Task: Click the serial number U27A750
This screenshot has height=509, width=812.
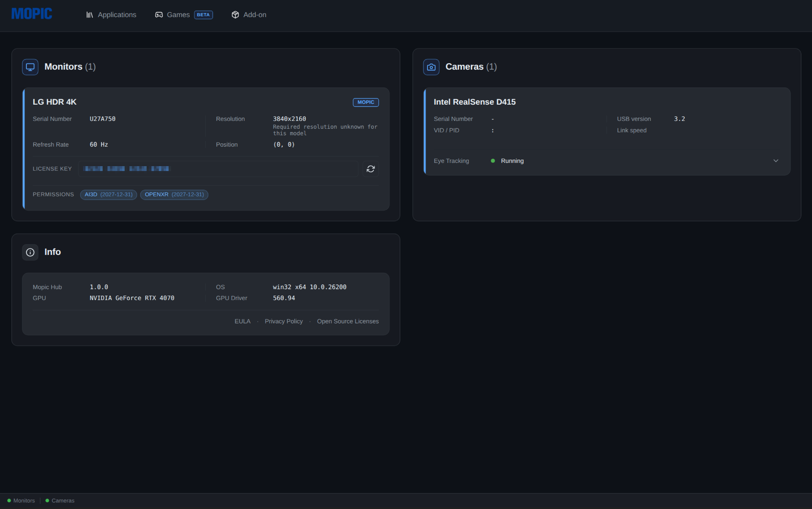Action: pos(103,119)
